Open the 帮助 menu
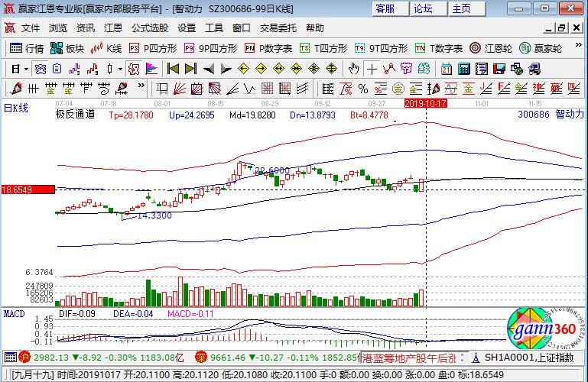Image resolution: width=588 pixels, height=382 pixels. [315, 28]
